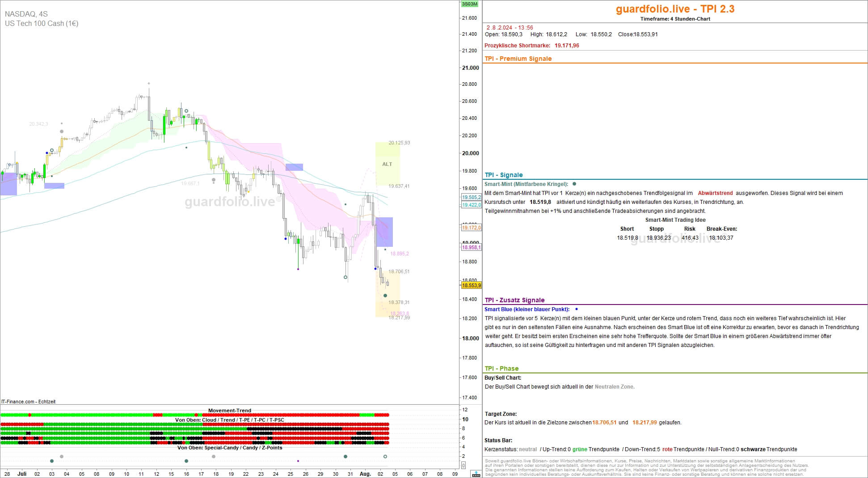Click the Prozyklische Shortmarke value 19.171,96

(x=567, y=46)
